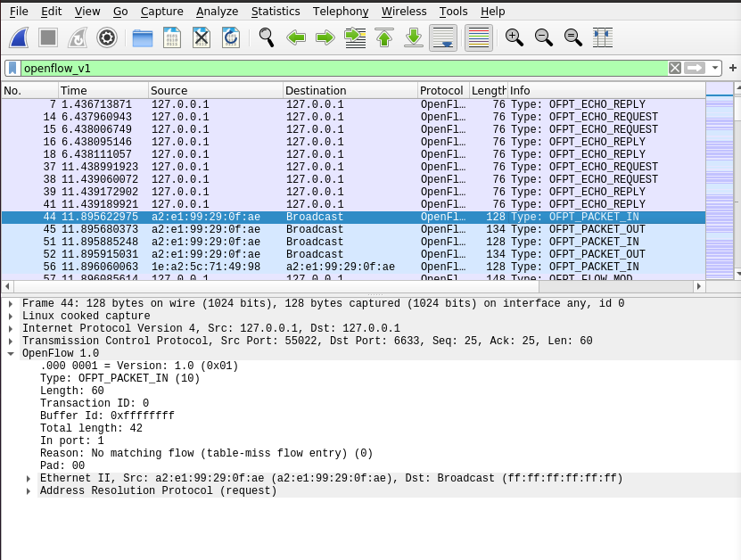Select the Reason: No matching flow field
The height and width of the screenshot is (560, 741).
[207, 453]
